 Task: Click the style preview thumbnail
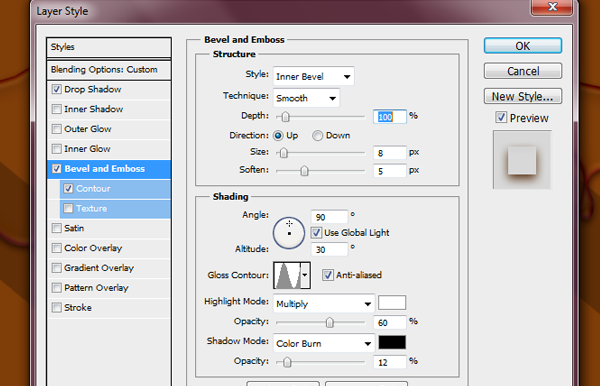522,160
